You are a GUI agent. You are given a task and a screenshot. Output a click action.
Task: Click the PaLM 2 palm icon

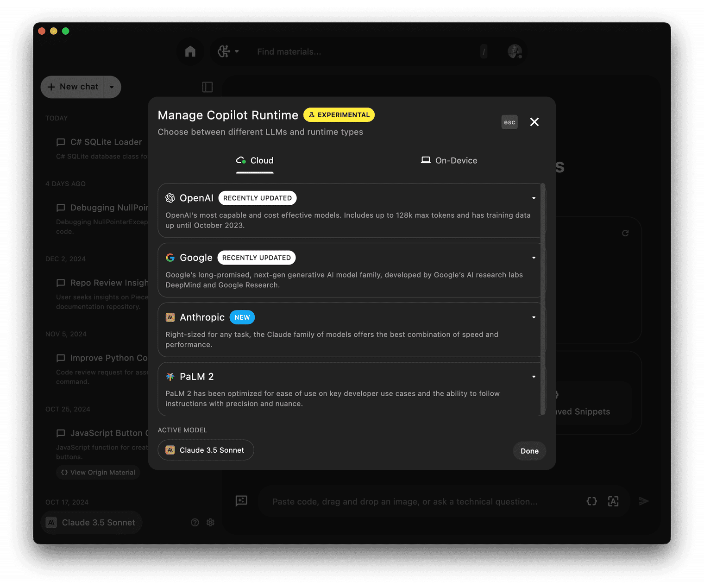point(170,377)
